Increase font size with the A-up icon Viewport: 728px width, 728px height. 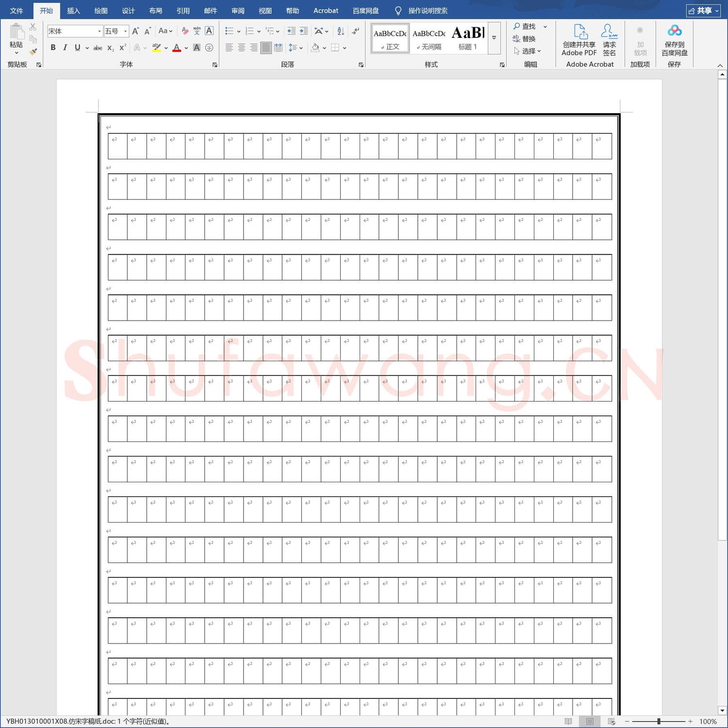(x=136, y=31)
